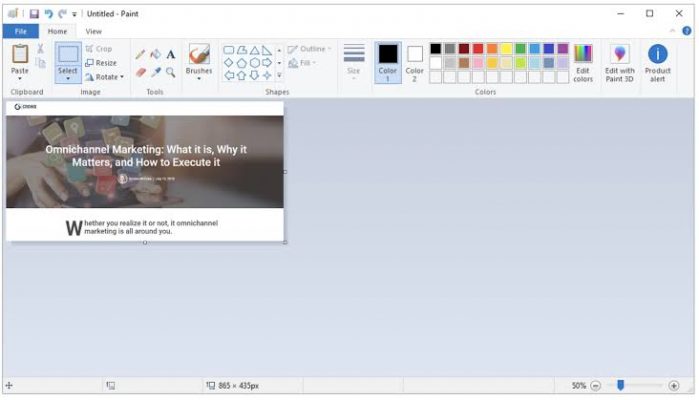Screen dimensions: 699x400
Task: Expand the Shapes gallery more arrow
Action: tap(280, 75)
